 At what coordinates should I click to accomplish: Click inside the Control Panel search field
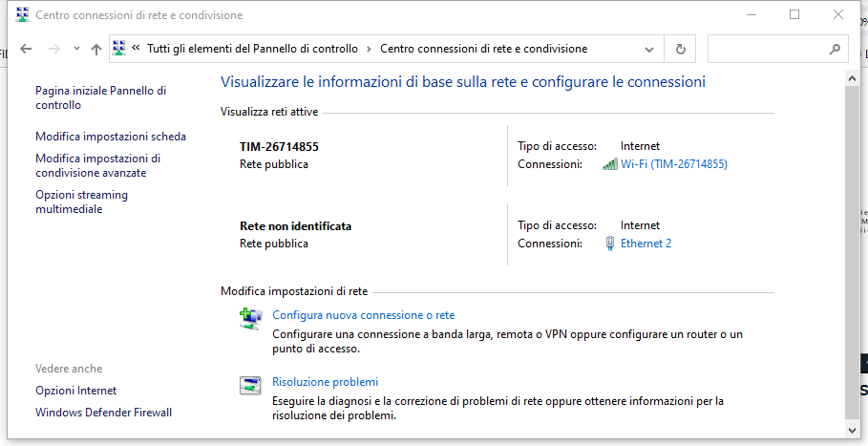click(767, 49)
